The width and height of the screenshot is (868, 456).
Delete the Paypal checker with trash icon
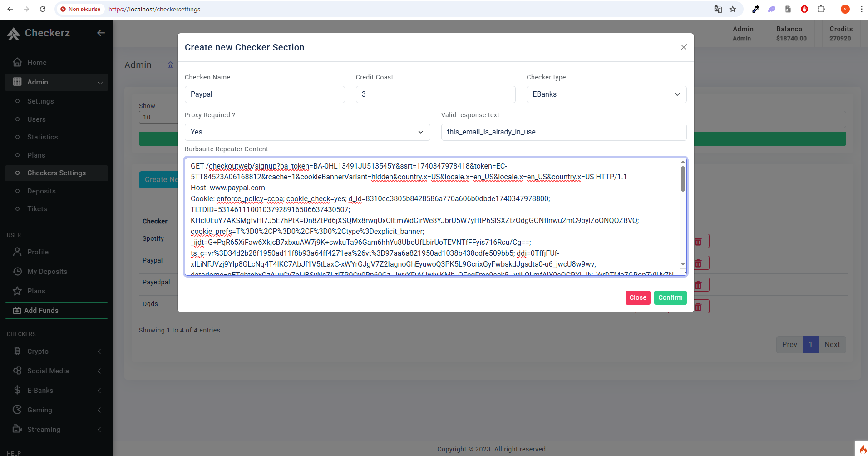click(x=698, y=263)
